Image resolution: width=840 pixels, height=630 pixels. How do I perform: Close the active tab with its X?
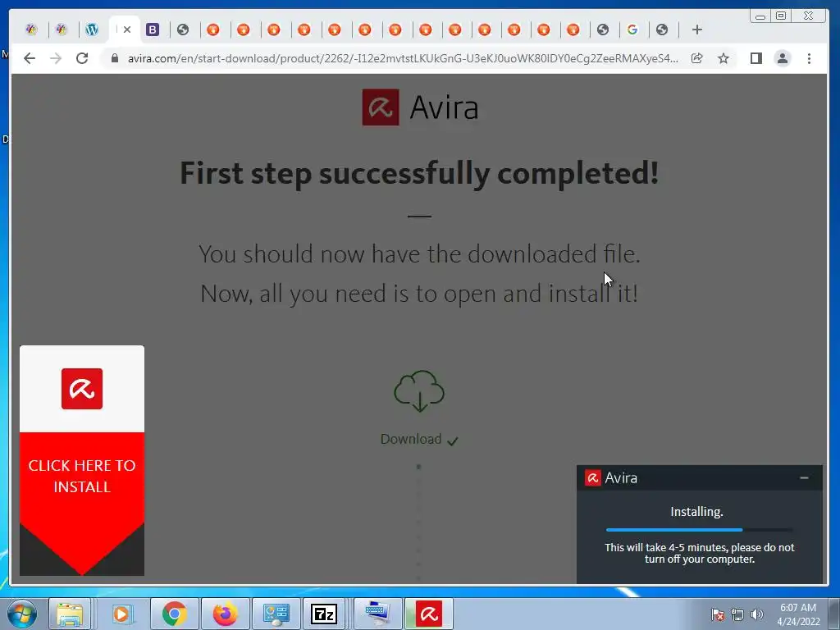(127, 30)
